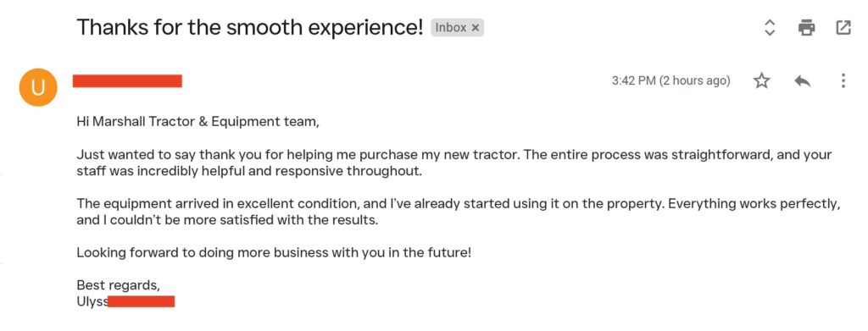Print this email with the printer icon
Screen dimensions: 868x331
(x=807, y=27)
